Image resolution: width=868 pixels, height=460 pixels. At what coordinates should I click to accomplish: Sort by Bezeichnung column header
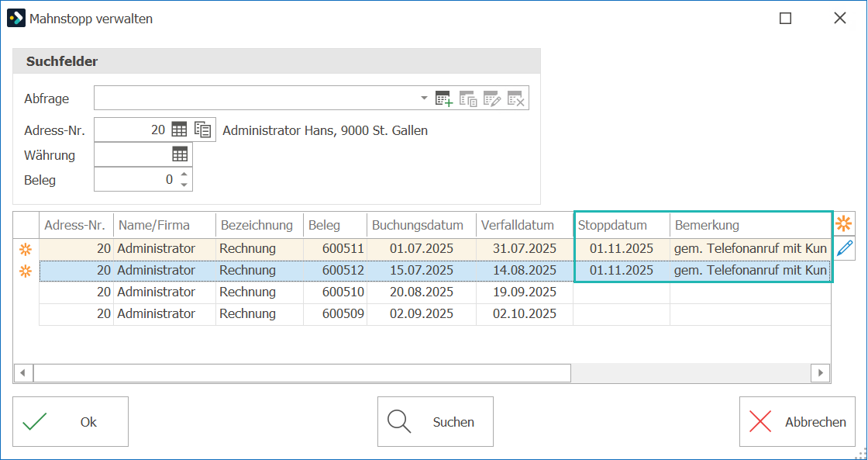(x=259, y=225)
